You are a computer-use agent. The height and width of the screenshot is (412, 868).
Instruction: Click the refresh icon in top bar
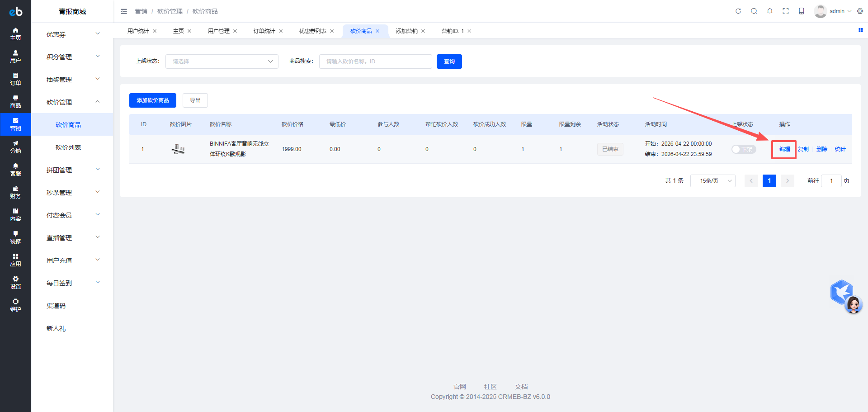pos(738,11)
